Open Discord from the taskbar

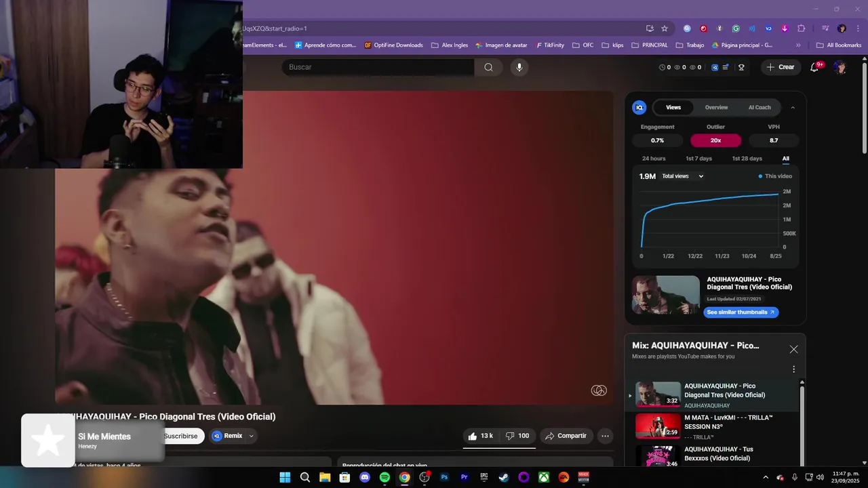[365, 477]
